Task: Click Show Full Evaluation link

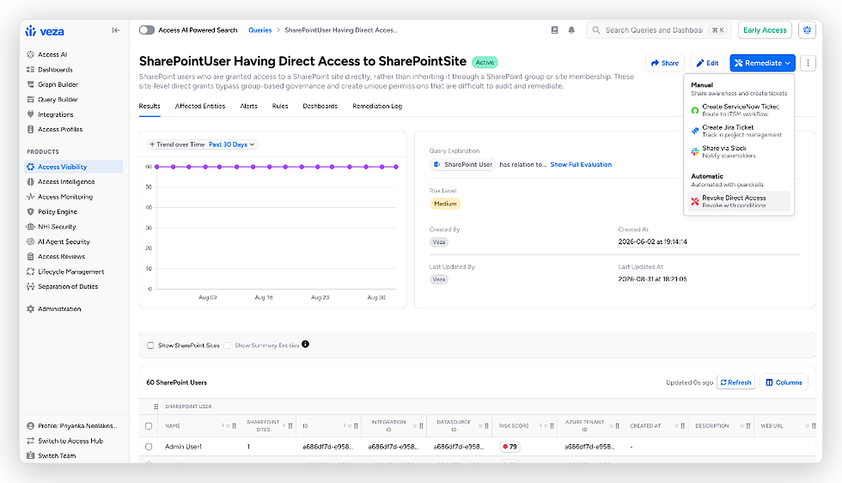Action: [581, 165]
